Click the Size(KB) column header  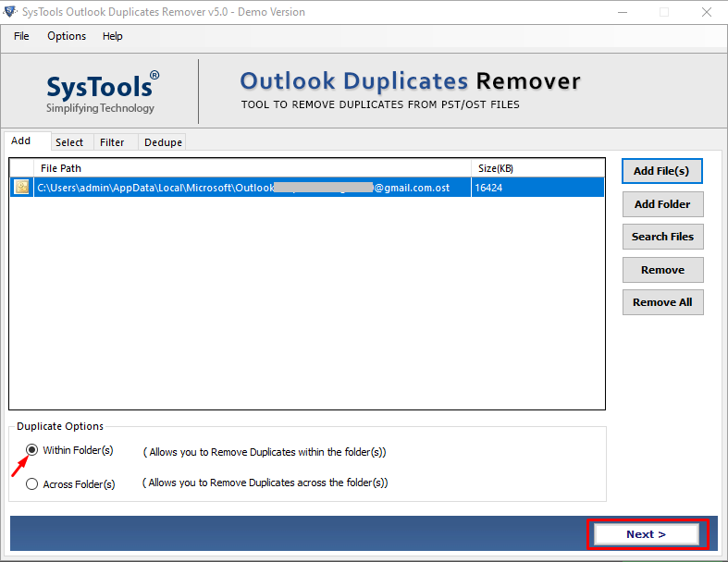pos(537,168)
